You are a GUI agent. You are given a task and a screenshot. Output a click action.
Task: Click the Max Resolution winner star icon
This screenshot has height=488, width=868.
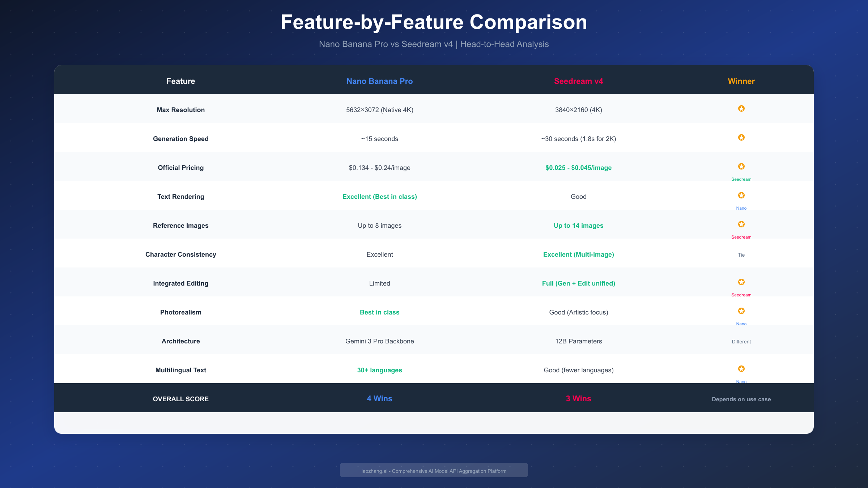pos(741,108)
